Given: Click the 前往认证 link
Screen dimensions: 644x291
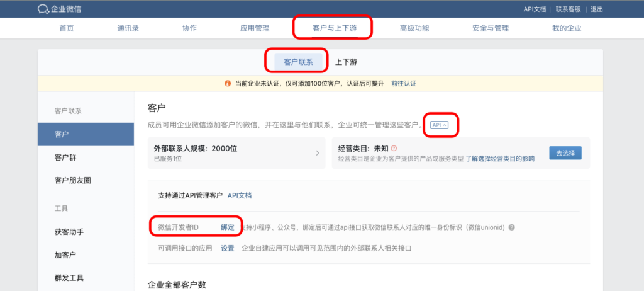Looking at the screenshot, I should 404,84.
